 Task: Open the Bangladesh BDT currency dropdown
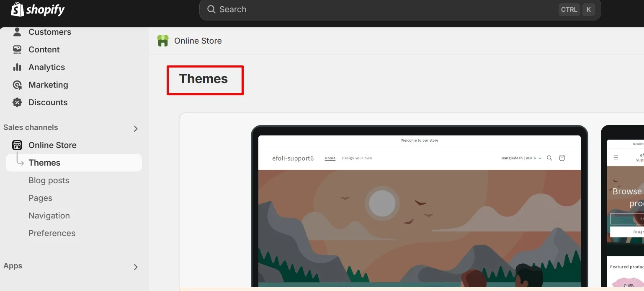click(x=521, y=158)
